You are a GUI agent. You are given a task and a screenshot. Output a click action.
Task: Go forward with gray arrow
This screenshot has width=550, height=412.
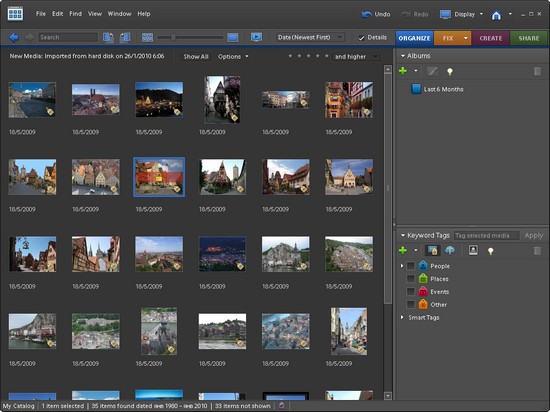[x=29, y=37]
